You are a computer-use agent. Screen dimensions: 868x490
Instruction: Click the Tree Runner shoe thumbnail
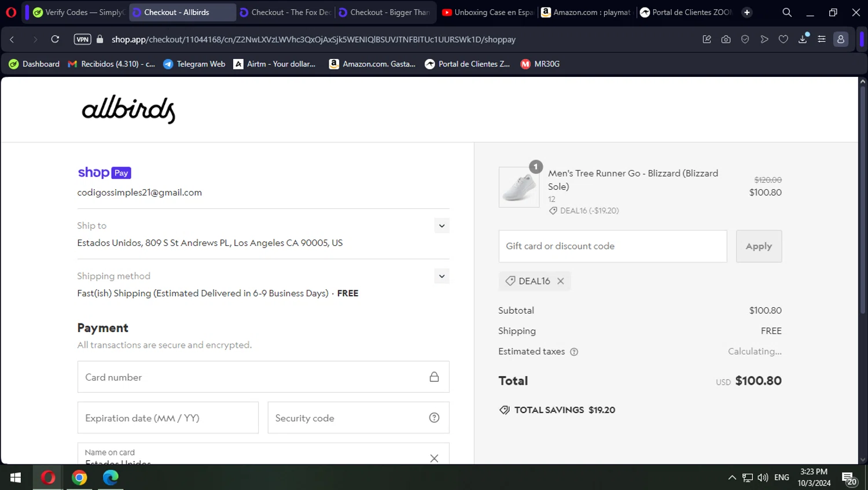[x=519, y=187]
